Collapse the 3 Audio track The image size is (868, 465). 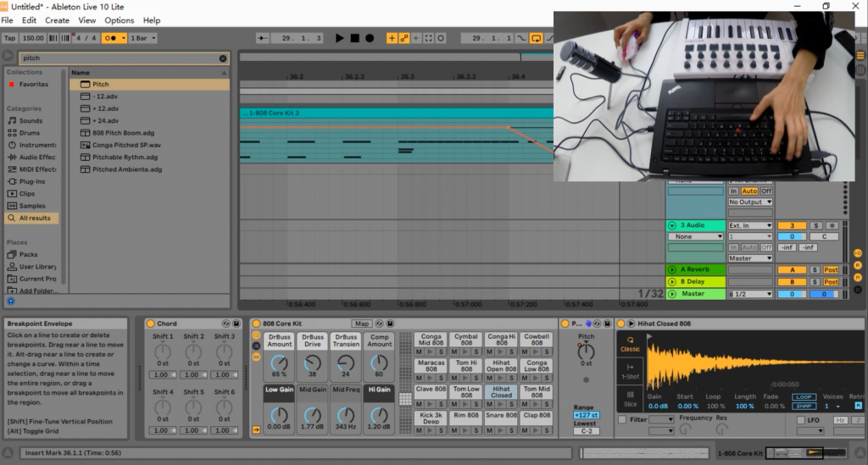point(672,225)
